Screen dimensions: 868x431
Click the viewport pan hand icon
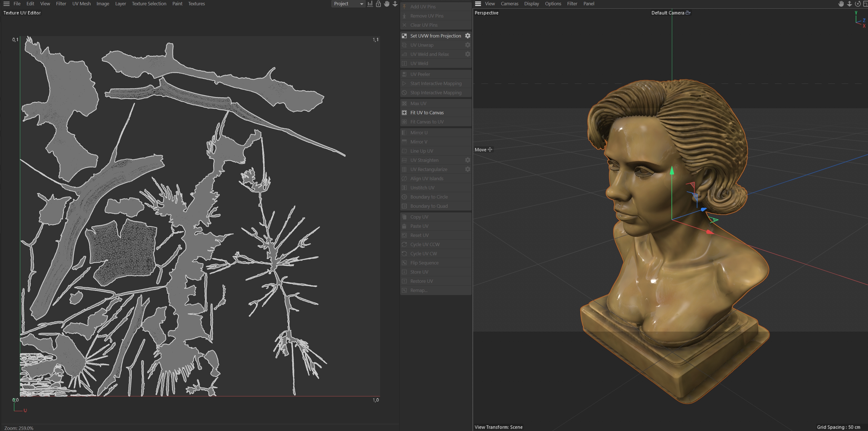[841, 4]
